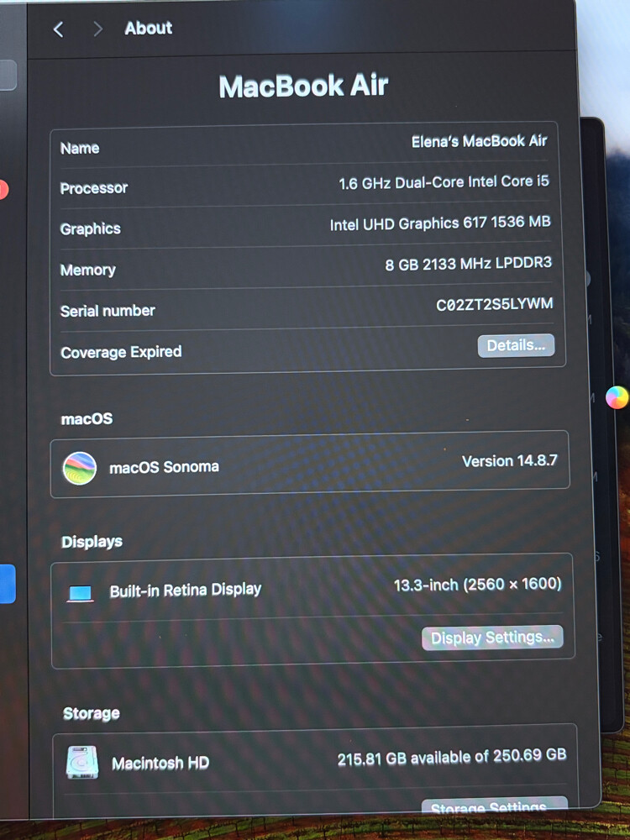Click the MacBook Air heading

[x=303, y=86]
